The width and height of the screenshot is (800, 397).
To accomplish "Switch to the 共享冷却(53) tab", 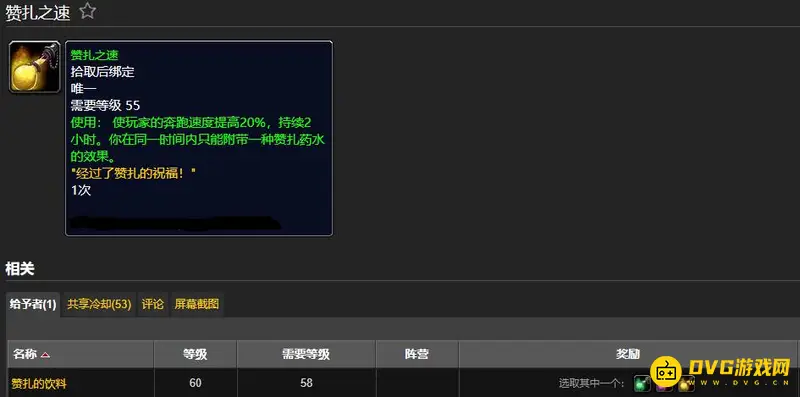I will pos(99,305).
